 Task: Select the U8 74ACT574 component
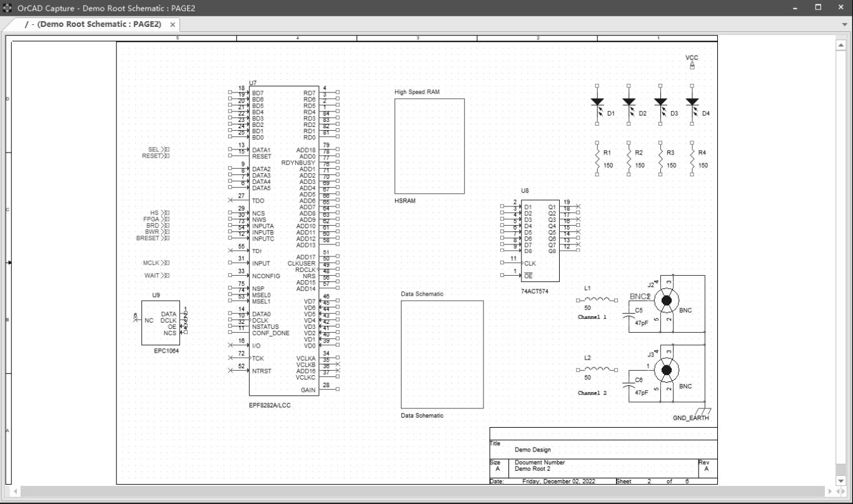[x=540, y=241]
